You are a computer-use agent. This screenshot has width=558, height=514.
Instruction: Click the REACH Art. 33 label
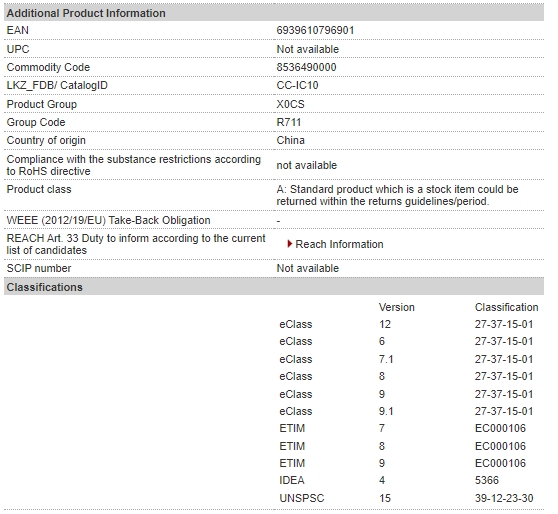point(136,244)
